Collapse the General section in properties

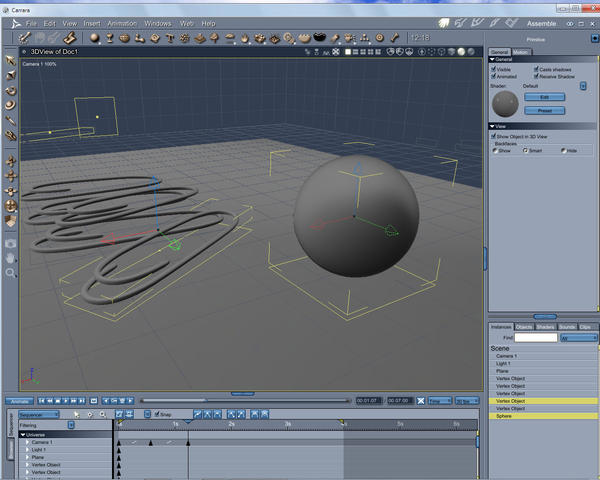tap(492, 59)
